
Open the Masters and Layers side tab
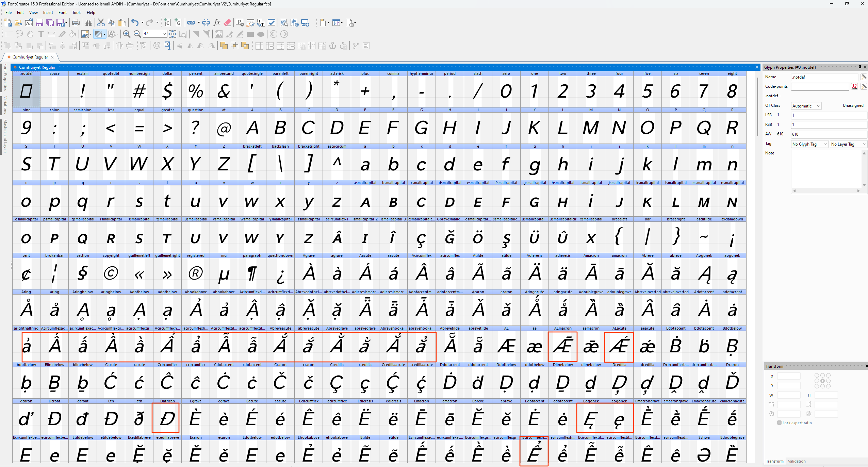pyautogui.click(x=5, y=136)
